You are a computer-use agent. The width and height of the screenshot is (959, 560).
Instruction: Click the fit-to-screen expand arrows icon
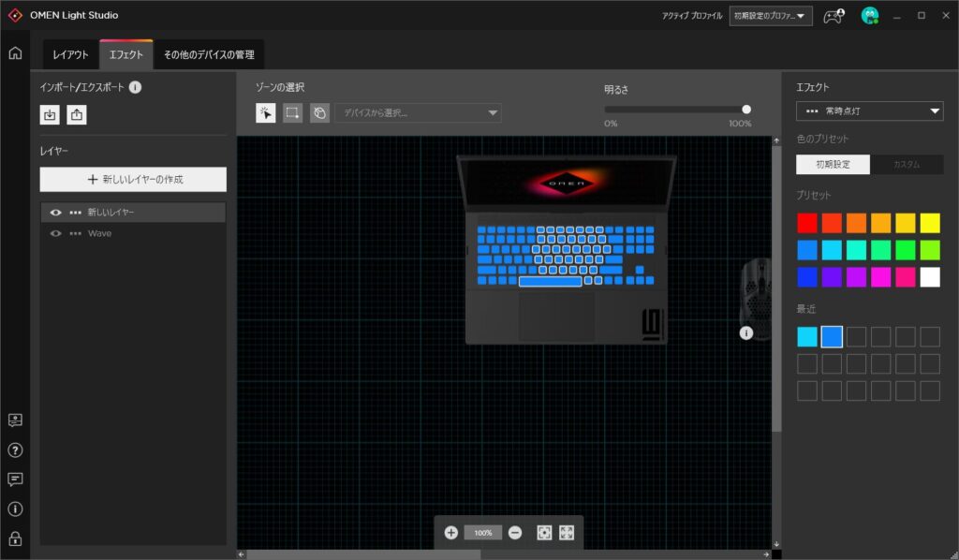[x=567, y=532]
